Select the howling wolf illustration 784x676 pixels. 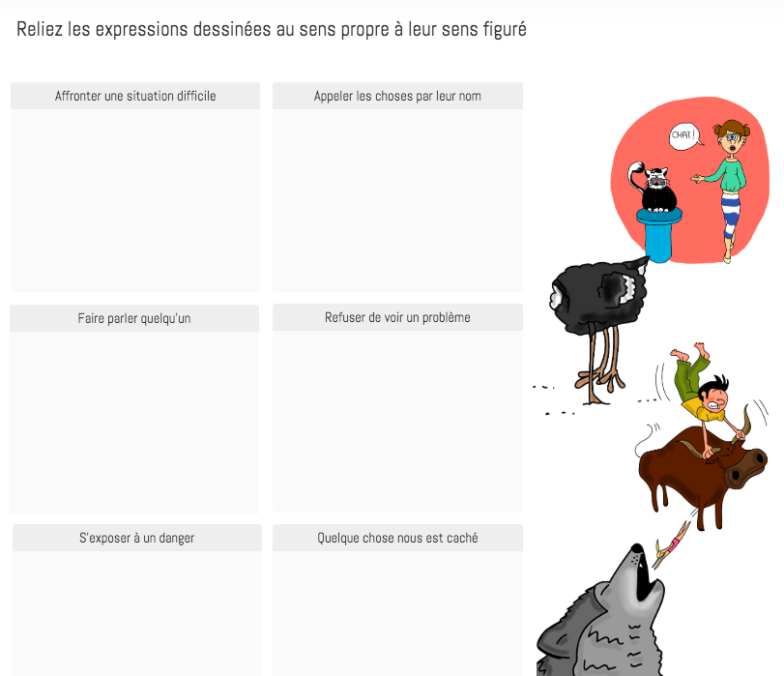601,609
